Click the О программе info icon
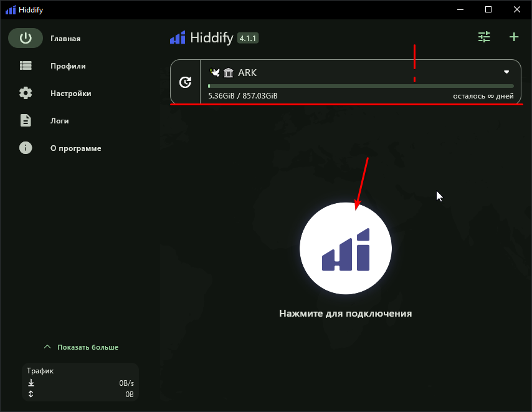This screenshot has width=532, height=412. [x=26, y=148]
